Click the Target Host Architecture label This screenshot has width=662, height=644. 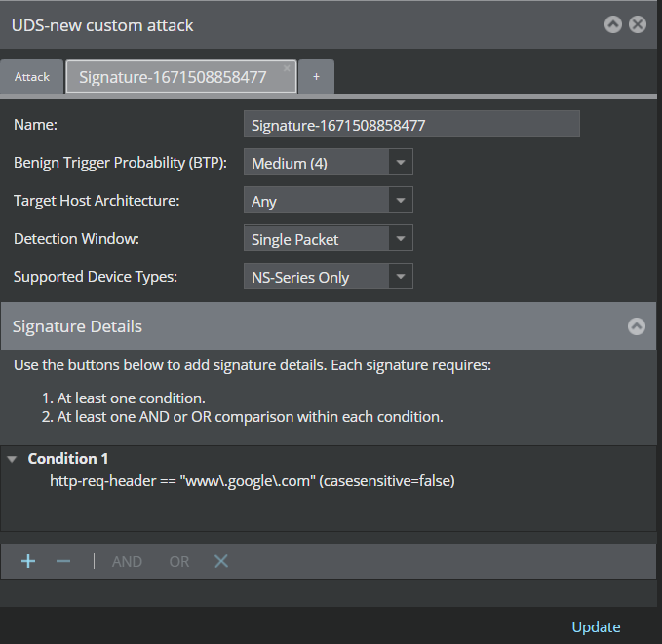97,201
